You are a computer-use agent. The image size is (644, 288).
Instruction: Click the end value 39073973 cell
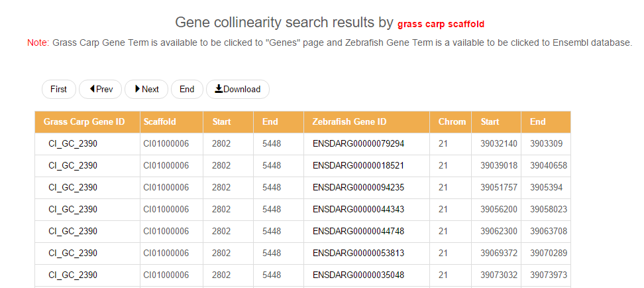tap(548, 275)
